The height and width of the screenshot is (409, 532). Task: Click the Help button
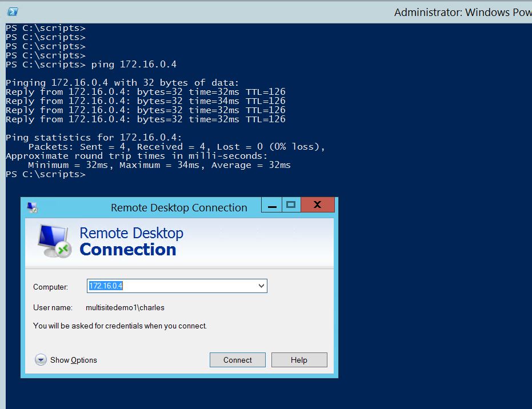pyautogui.click(x=299, y=360)
